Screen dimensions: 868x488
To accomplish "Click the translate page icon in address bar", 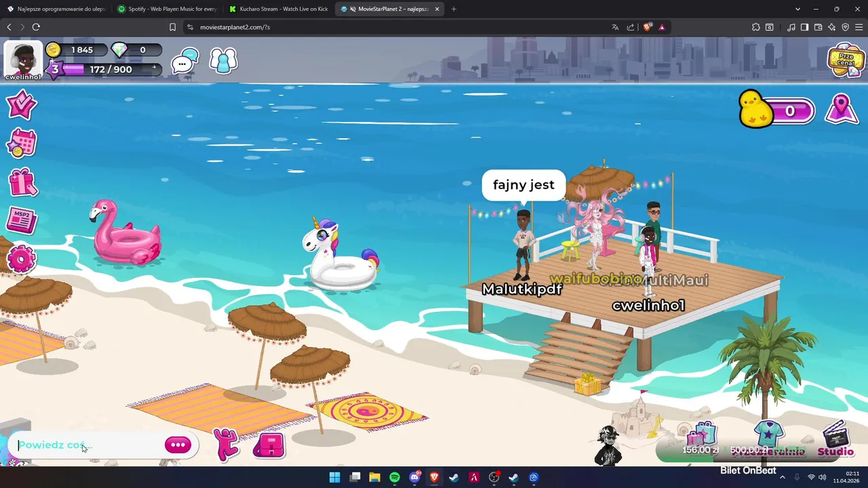I will point(615,27).
